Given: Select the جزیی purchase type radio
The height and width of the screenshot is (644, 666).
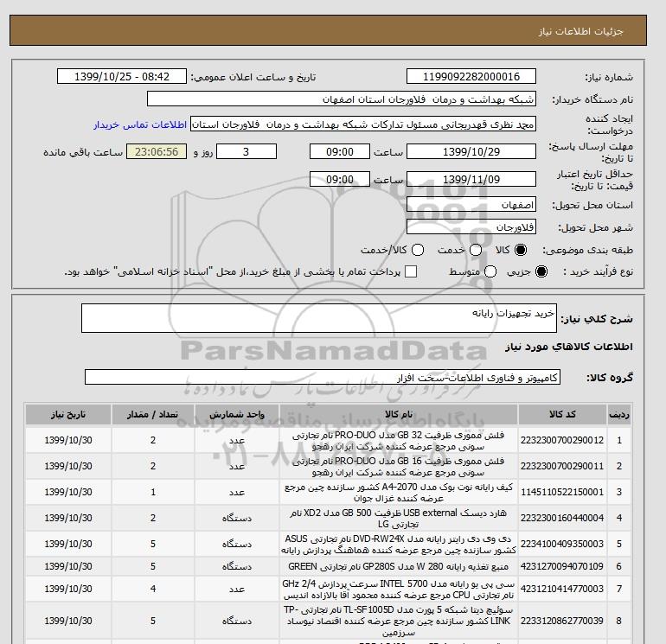Looking at the screenshot, I should [541, 271].
